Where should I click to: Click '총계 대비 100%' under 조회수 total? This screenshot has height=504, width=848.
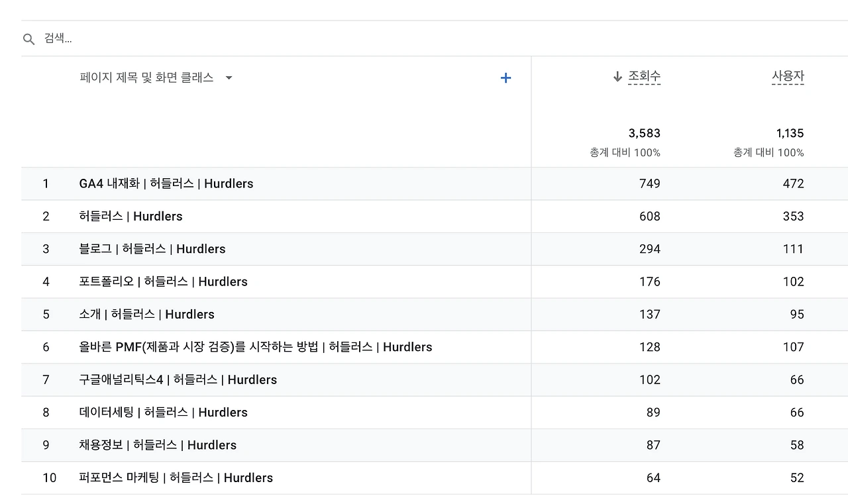tap(625, 153)
